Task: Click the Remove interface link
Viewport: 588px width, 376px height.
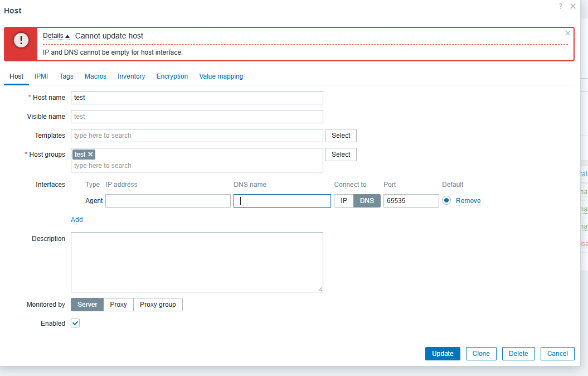Action: (x=468, y=201)
